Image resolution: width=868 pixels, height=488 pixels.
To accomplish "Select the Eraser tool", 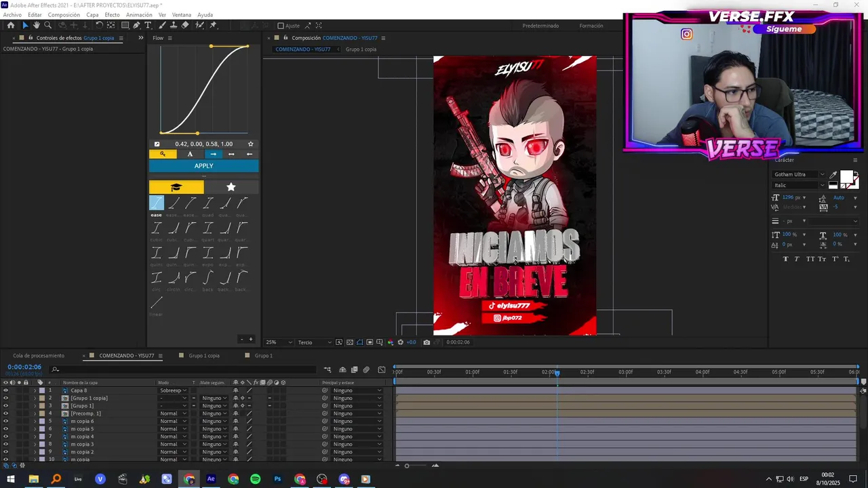I will click(x=185, y=25).
